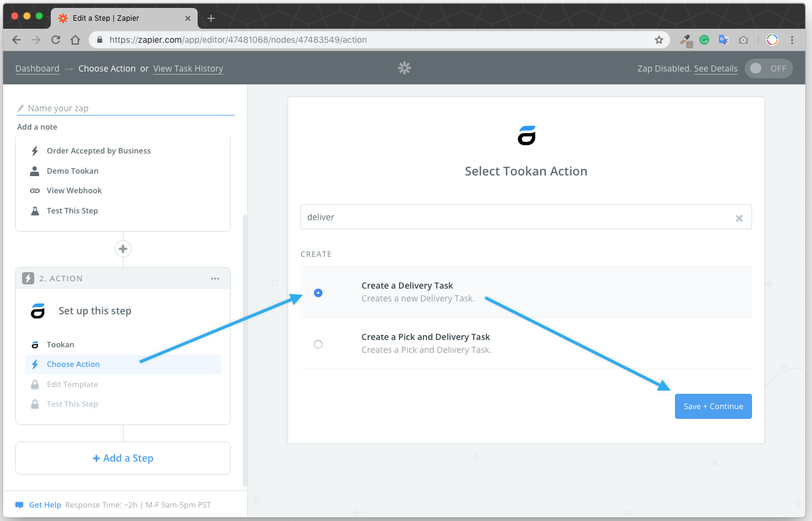Click the action search field containing deliver
This screenshot has width=812, height=521.
coord(526,217)
